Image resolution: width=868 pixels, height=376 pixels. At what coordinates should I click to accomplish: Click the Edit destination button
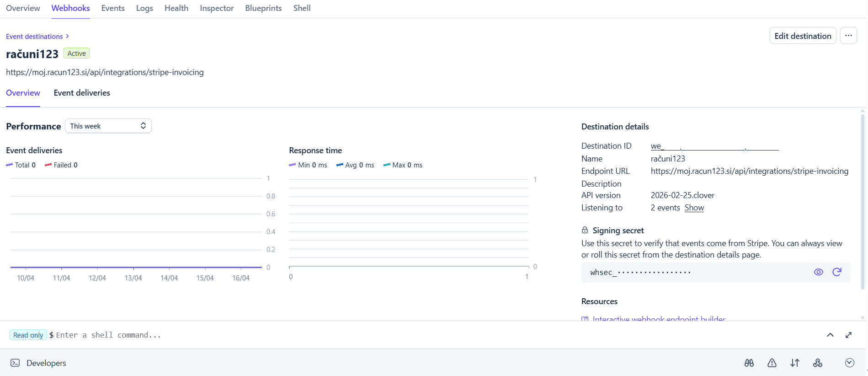[802, 36]
